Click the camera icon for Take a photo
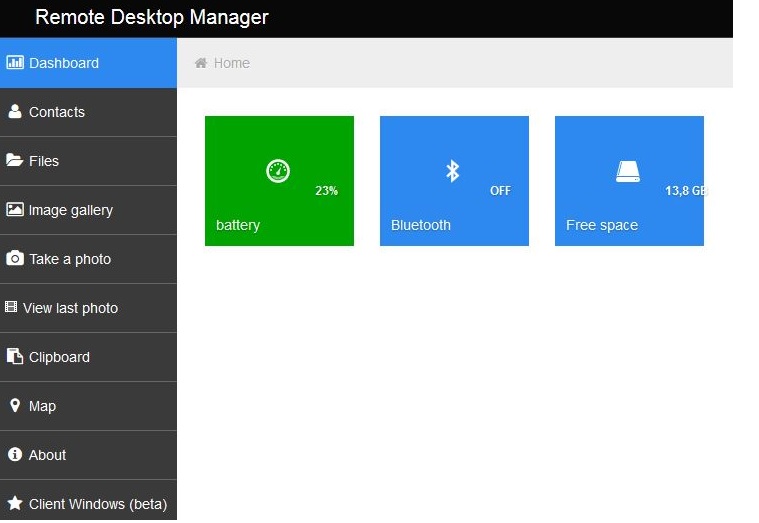The width and height of the screenshot is (759, 523). 15,258
